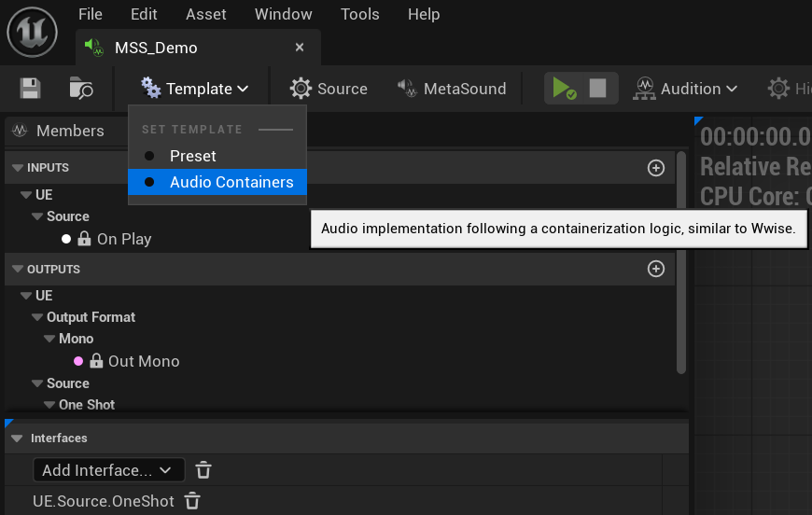The height and width of the screenshot is (515, 812).
Task: Open the Asset menu
Action: pos(205,14)
